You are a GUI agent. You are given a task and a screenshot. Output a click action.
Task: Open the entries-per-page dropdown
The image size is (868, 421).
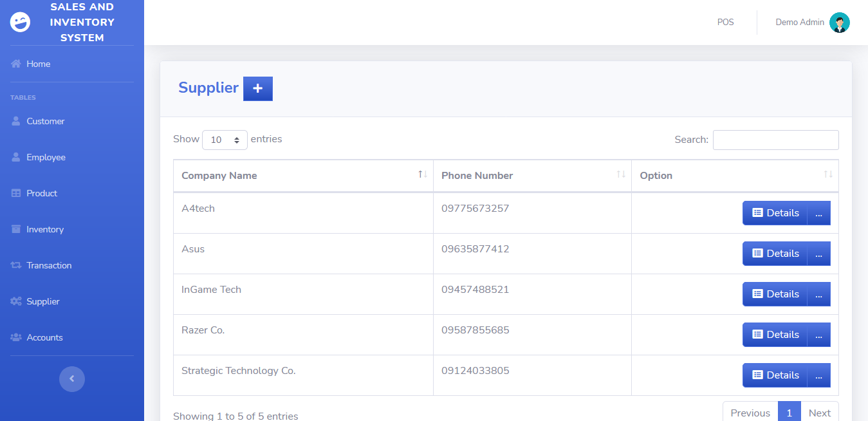(x=225, y=140)
